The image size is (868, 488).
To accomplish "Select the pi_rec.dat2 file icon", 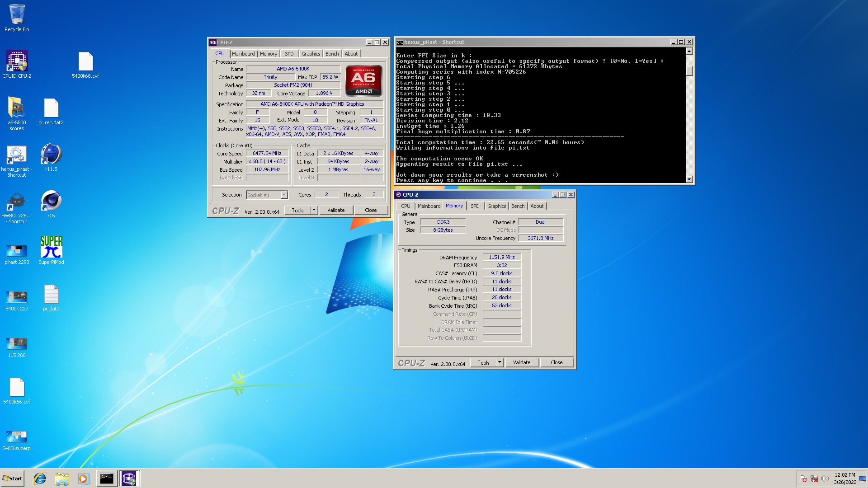I will tap(51, 111).
